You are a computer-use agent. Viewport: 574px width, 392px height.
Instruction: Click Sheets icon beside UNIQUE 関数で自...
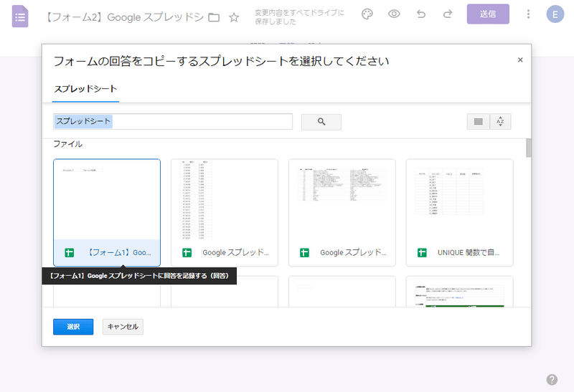422,253
